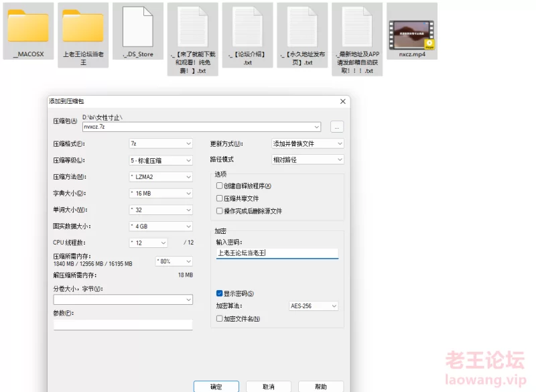Screen dimensions: 536x392
Task: Enable 创建自释放程序 checkbox
Action: point(219,186)
